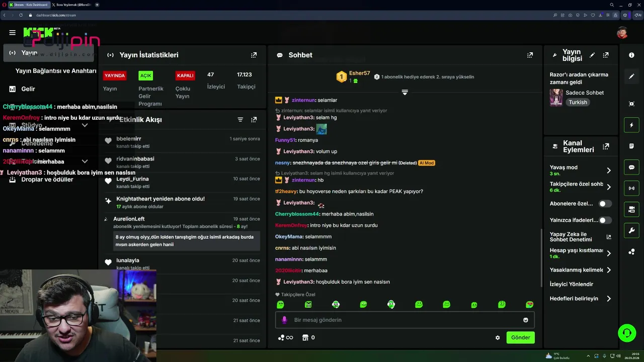Click the three-dots sidebar icon
This screenshot has height=362, width=644.
click(x=631, y=252)
